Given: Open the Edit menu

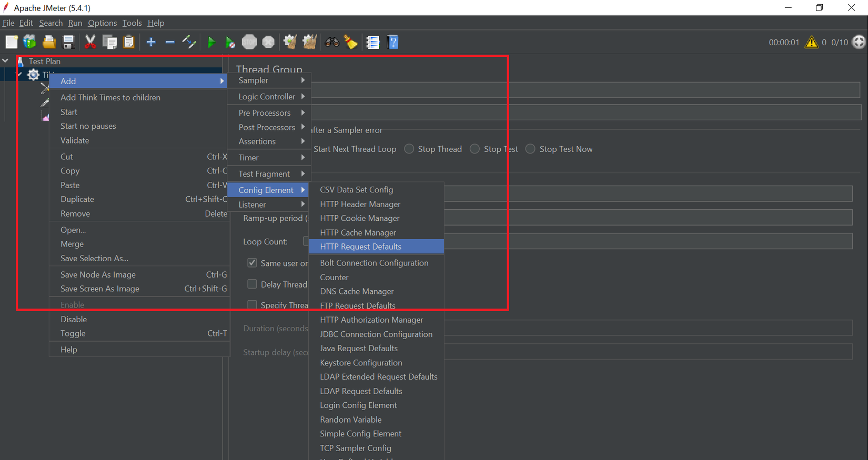Looking at the screenshot, I should click(x=26, y=23).
